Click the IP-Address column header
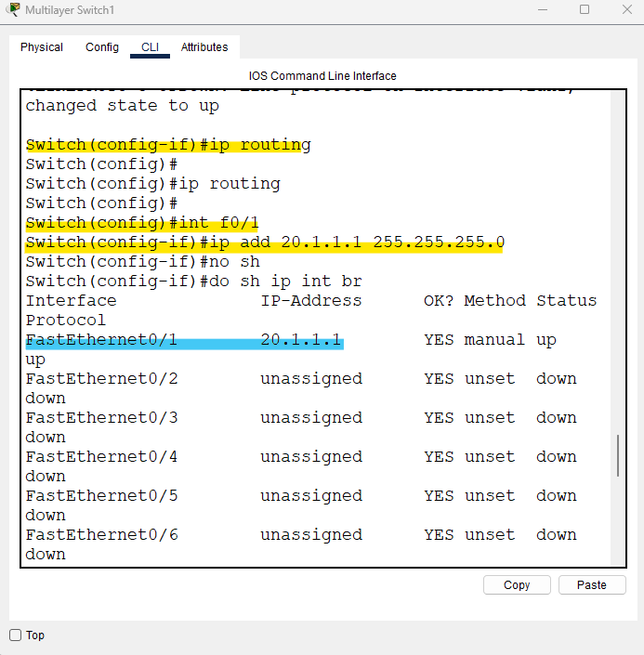Viewport: 644px width, 655px height. (311, 301)
